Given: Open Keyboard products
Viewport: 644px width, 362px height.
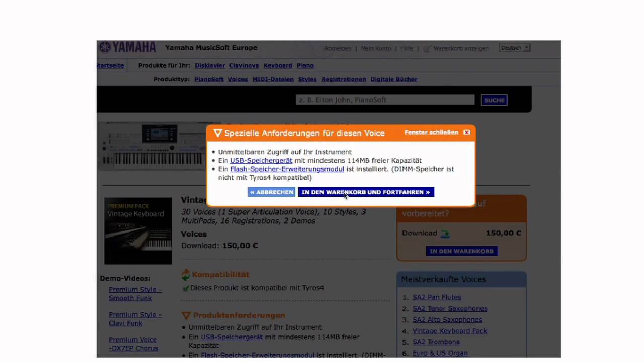Looking at the screenshot, I should pos(278,65).
